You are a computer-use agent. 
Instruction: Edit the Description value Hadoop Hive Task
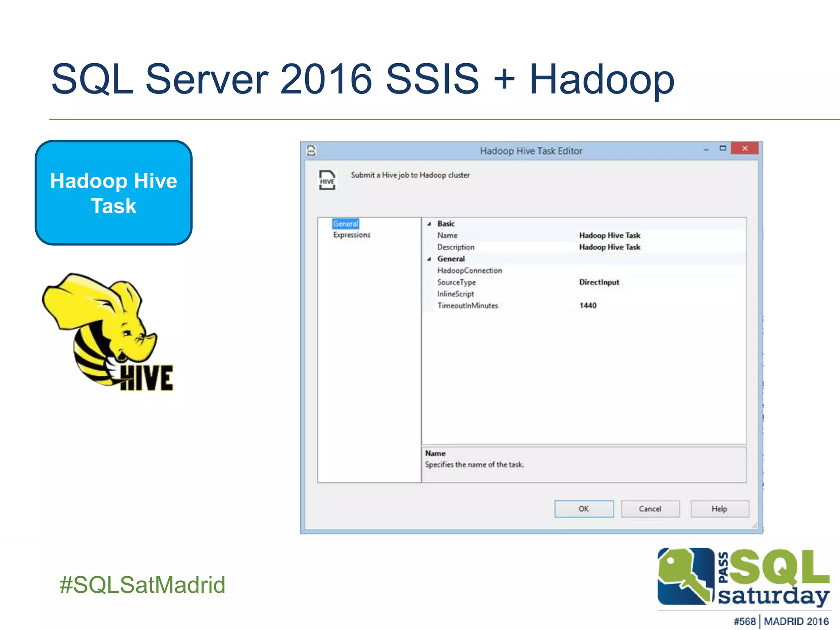click(x=609, y=247)
